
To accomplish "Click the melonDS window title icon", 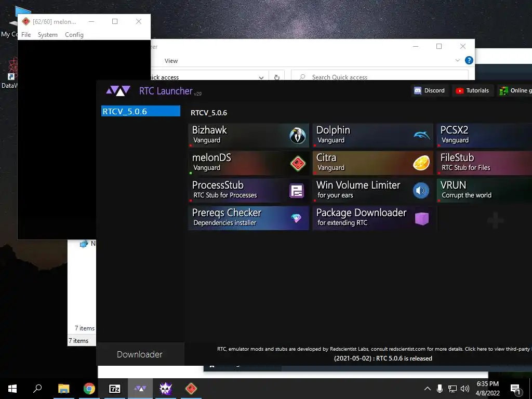I will [26, 22].
